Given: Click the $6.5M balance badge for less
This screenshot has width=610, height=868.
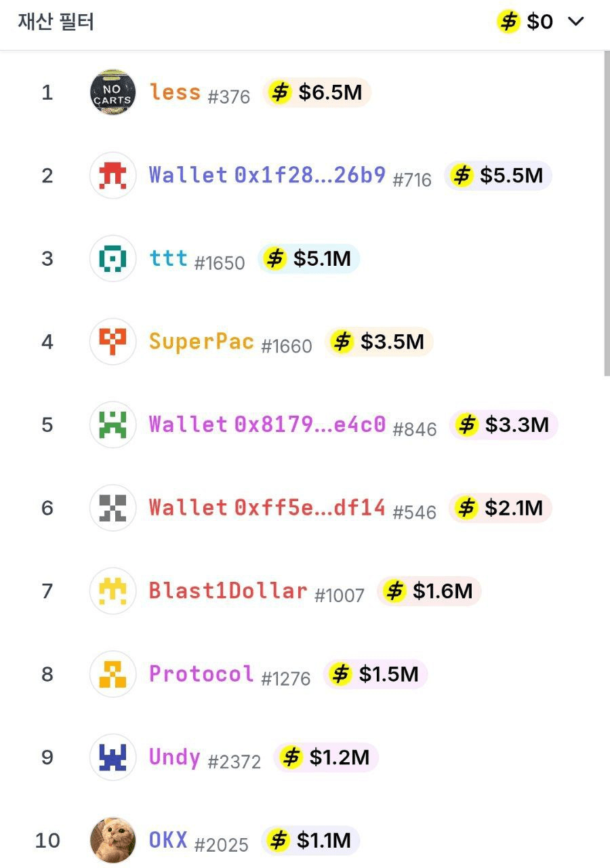Looking at the screenshot, I should click(x=317, y=92).
